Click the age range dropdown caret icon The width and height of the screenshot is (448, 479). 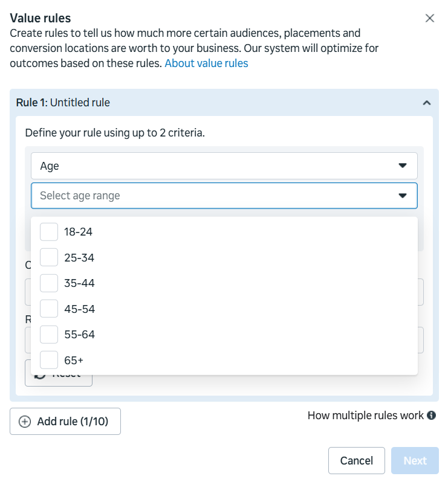(x=403, y=196)
